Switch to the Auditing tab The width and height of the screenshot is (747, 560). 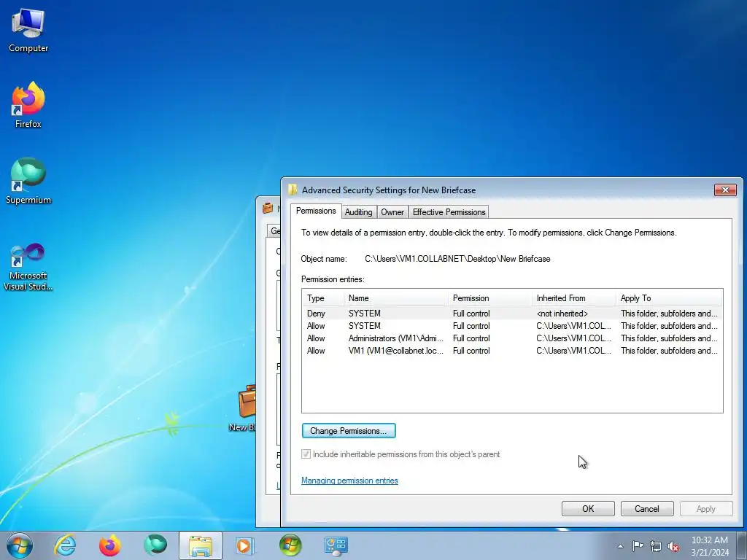point(359,212)
